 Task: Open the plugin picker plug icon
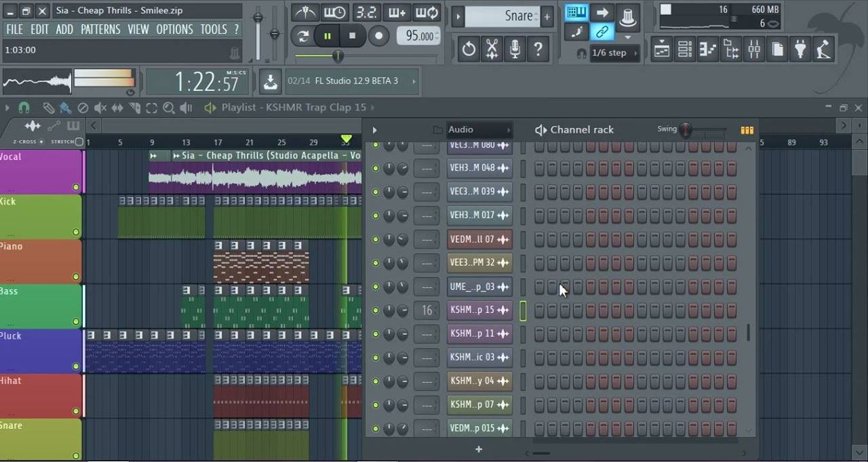point(800,49)
